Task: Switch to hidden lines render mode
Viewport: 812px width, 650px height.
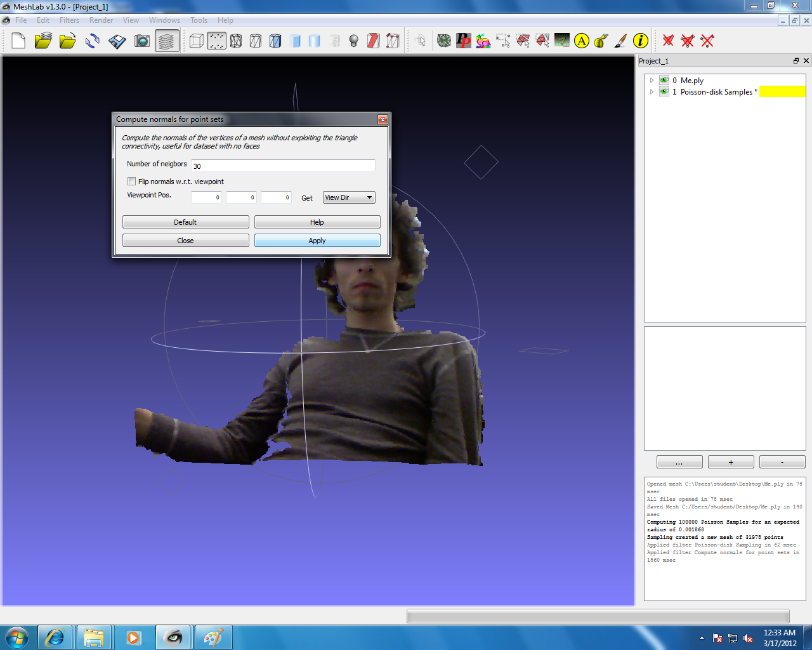Action: click(x=256, y=41)
